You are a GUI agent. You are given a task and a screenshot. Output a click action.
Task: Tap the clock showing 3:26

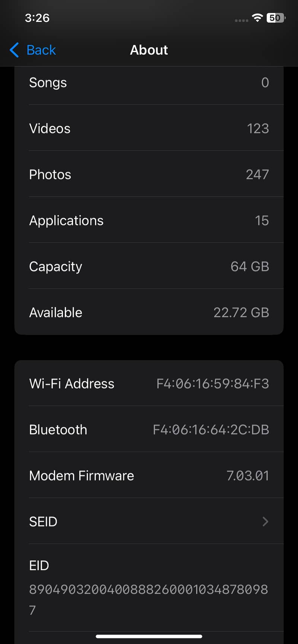[x=37, y=17]
